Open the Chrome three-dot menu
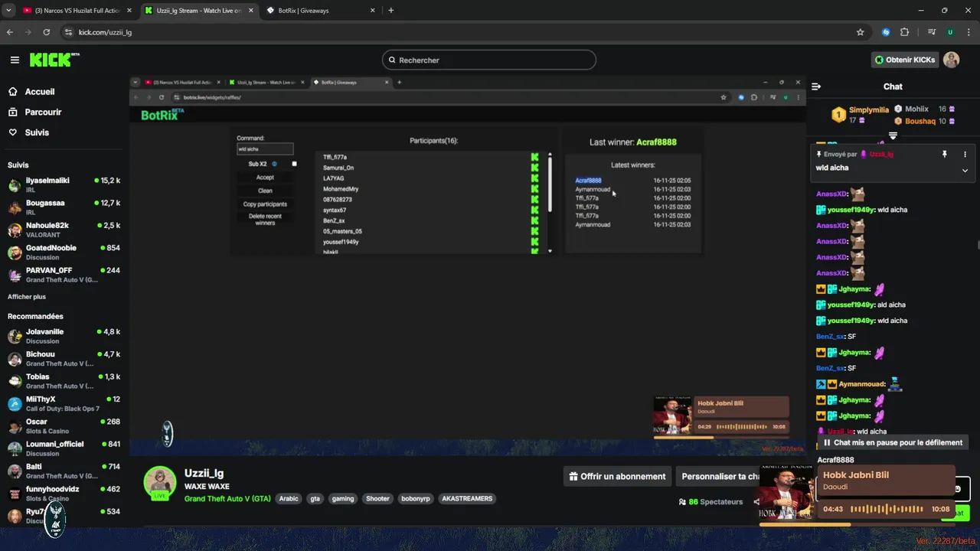Image resolution: width=980 pixels, height=551 pixels. (x=968, y=32)
